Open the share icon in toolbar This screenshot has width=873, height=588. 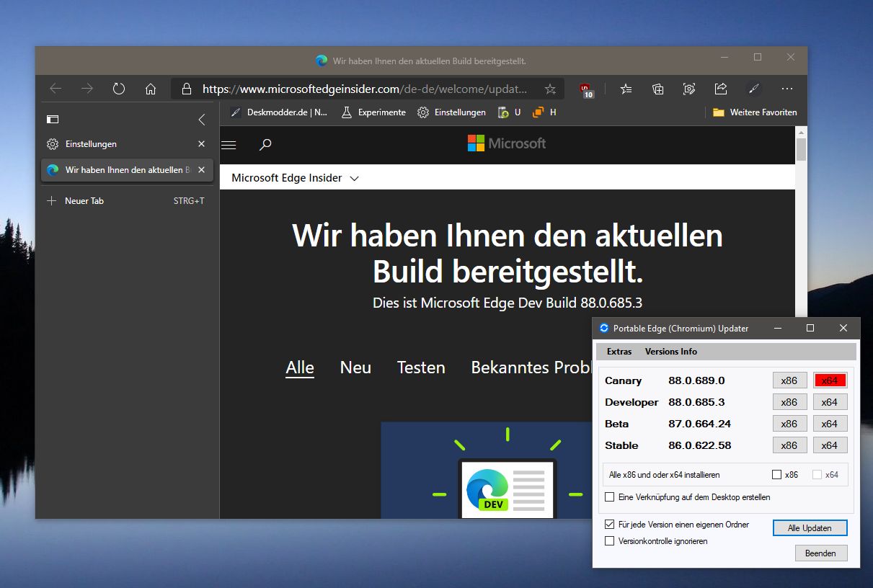click(x=720, y=89)
